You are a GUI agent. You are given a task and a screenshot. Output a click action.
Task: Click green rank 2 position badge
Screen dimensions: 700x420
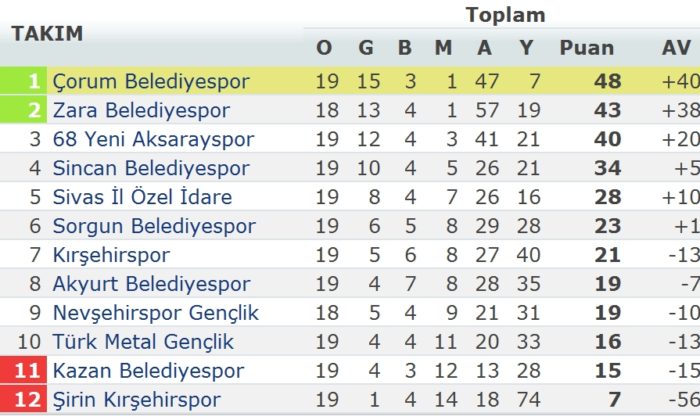[x=23, y=110]
